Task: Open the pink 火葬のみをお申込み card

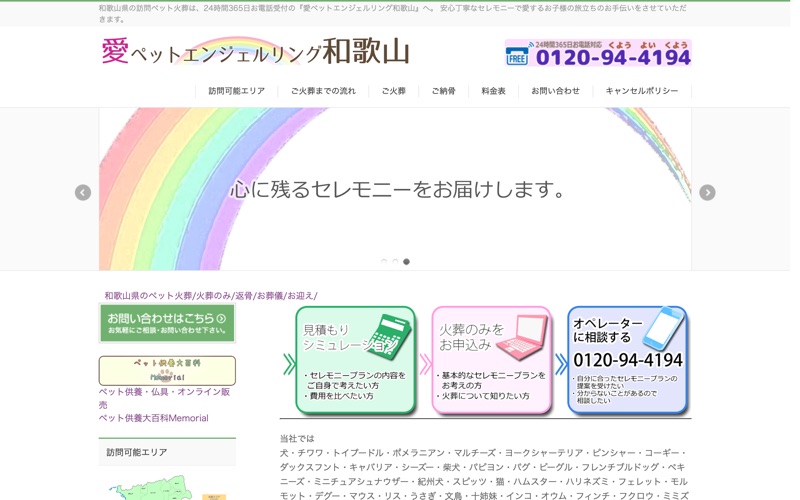Action: click(x=492, y=360)
